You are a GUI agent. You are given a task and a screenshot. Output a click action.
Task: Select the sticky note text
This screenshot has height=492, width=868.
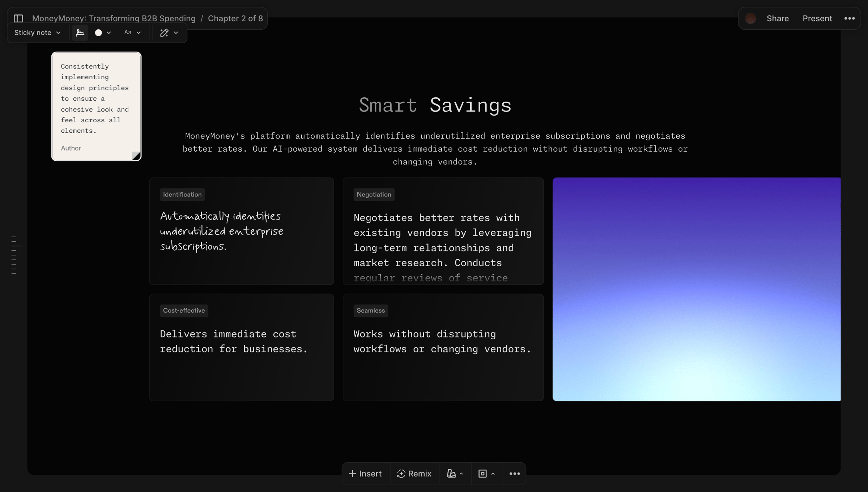(95, 98)
